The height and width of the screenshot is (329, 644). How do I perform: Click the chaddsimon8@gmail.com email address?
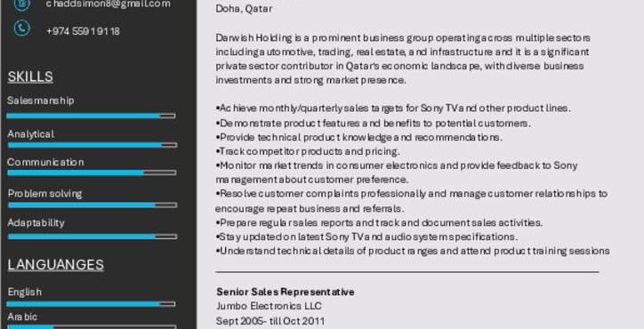pos(108,4)
